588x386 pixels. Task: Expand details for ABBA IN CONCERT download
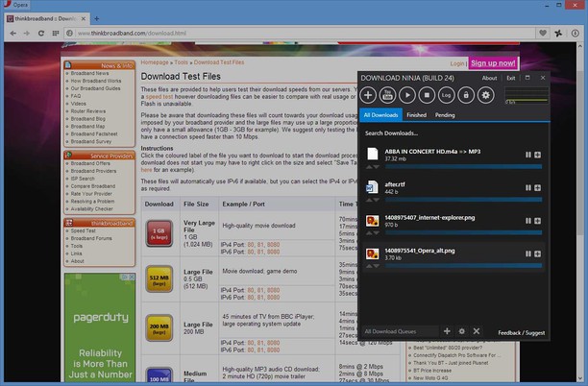click(537, 155)
